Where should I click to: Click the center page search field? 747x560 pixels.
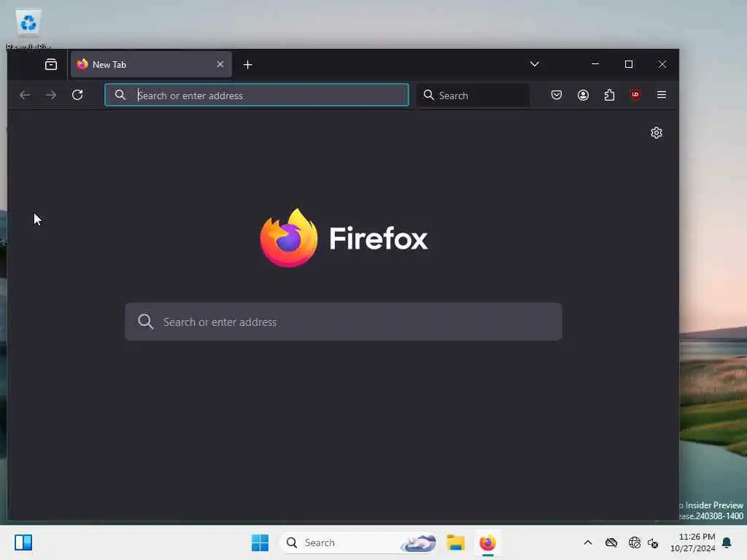pos(344,322)
